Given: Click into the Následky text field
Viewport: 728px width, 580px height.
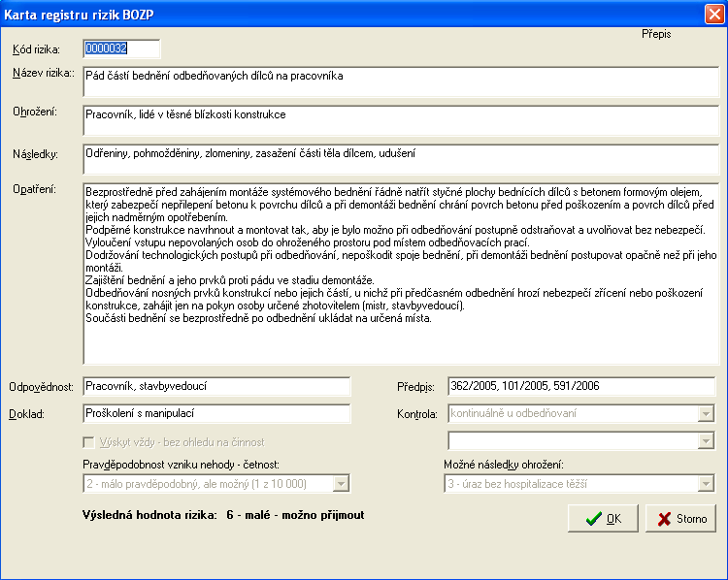Looking at the screenshot, I should point(401,159).
